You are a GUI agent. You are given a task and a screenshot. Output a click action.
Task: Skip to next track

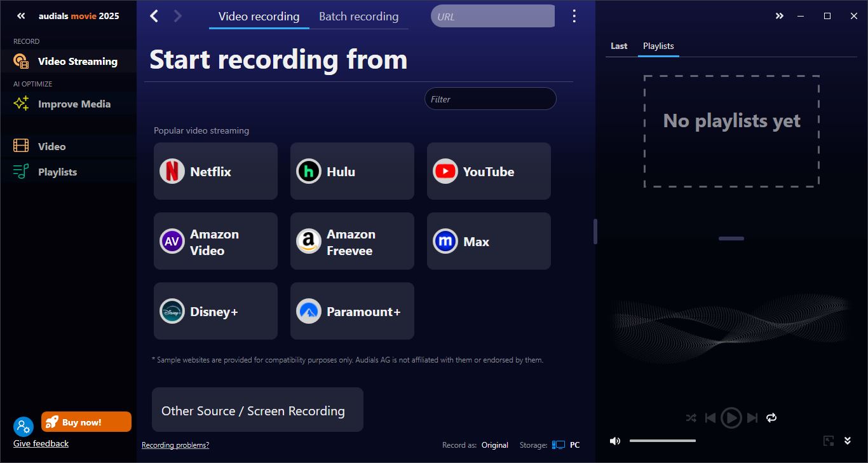coord(752,418)
